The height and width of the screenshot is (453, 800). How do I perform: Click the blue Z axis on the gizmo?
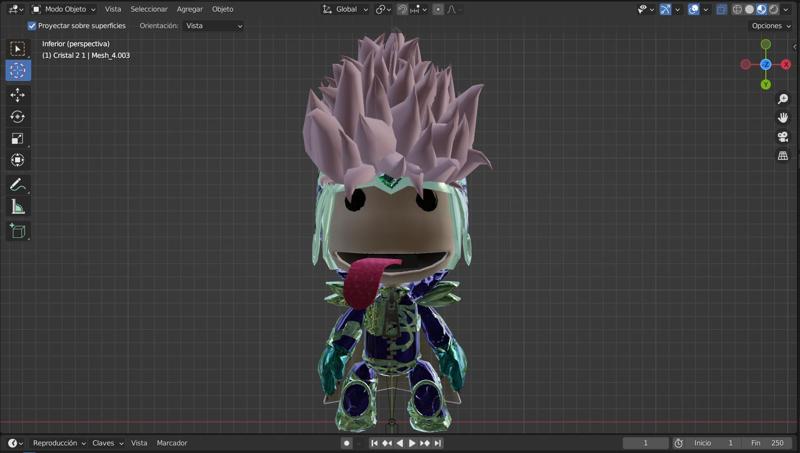(765, 64)
